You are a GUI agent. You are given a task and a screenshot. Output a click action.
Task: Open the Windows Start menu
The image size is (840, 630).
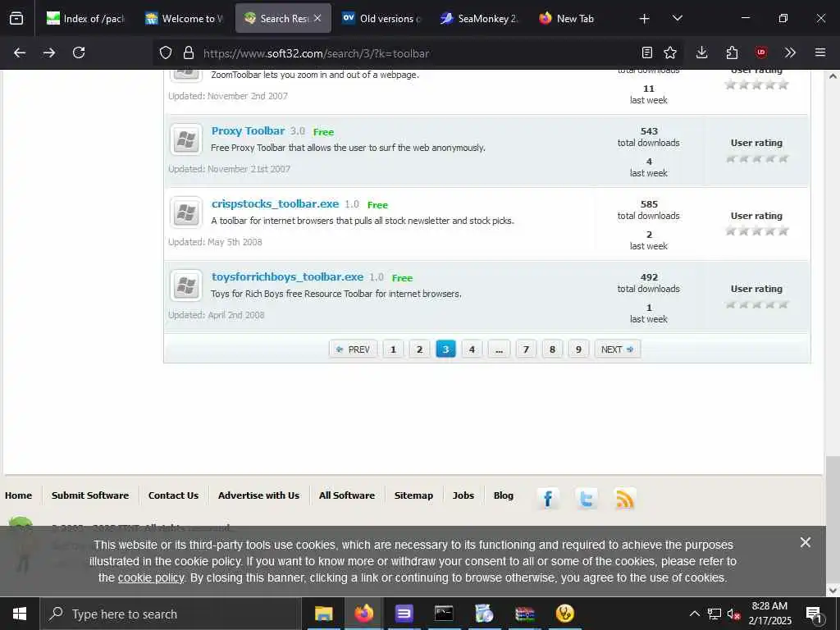coord(20,614)
